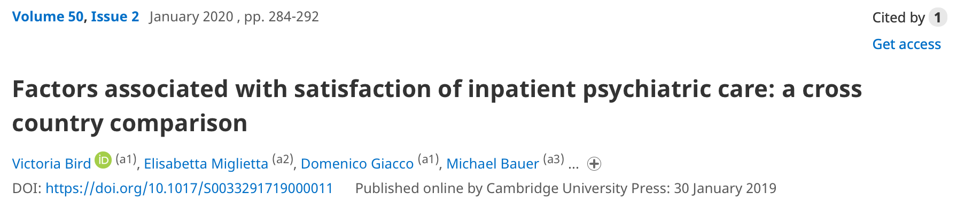
Task: Select the Get access link
Action: point(906,44)
